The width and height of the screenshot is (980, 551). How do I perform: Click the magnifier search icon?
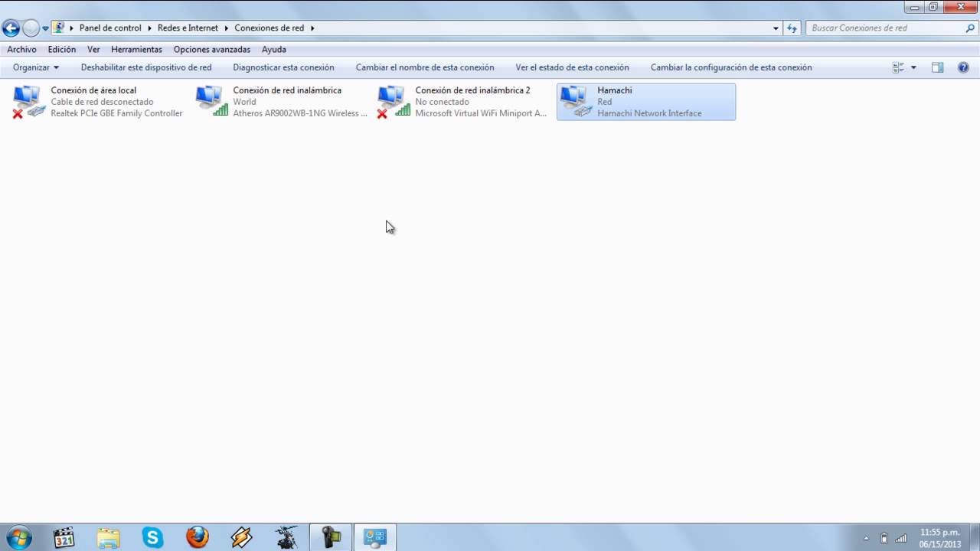coord(970,28)
